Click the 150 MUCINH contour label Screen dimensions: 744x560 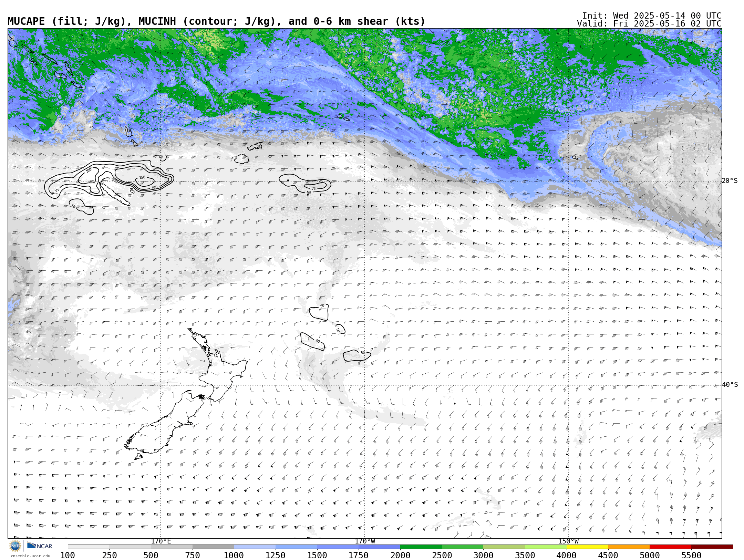click(x=142, y=178)
